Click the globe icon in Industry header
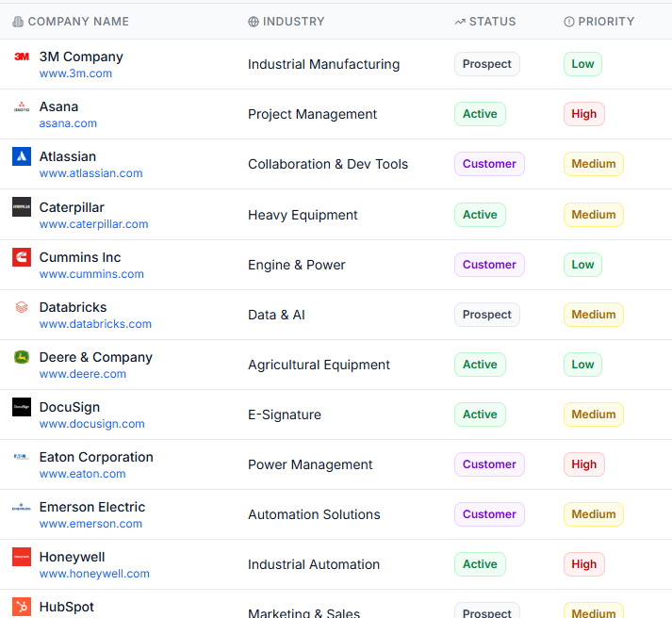 (254, 22)
